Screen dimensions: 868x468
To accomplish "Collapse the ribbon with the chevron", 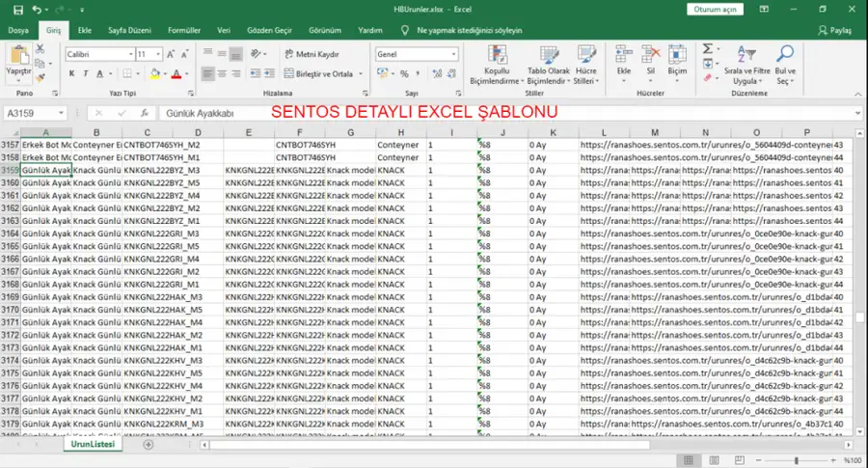I will coord(858,94).
